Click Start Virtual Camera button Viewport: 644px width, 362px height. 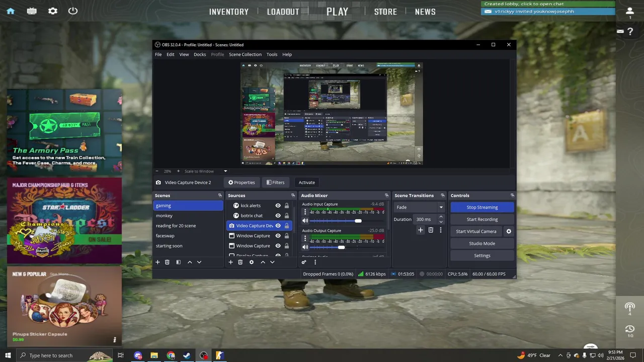pos(476,231)
